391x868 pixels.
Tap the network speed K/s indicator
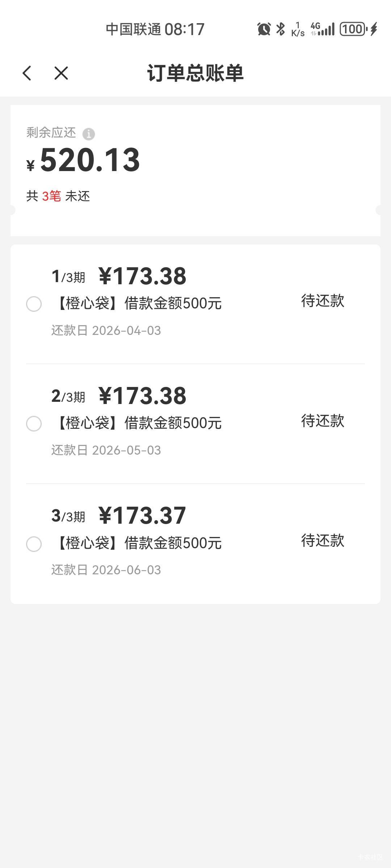pos(298,29)
